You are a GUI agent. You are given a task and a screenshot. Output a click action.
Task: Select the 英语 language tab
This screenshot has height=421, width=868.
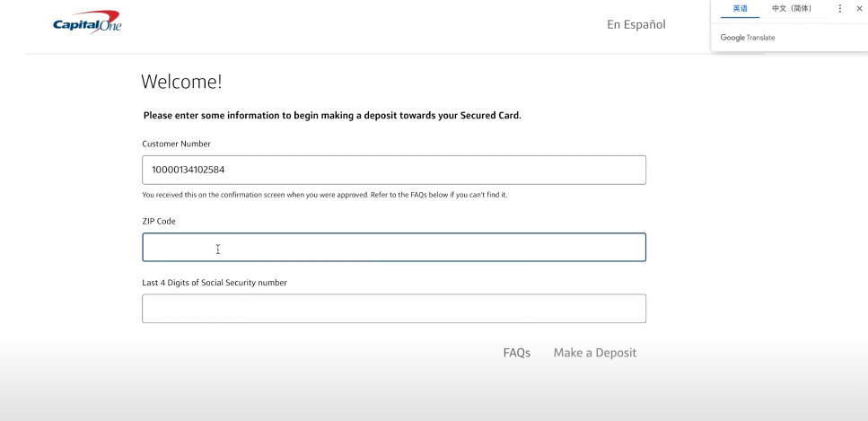click(x=741, y=8)
